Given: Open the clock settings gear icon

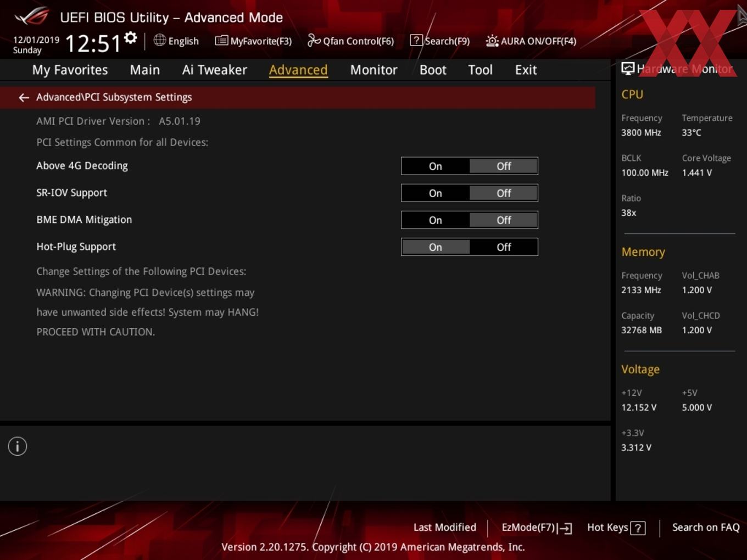Looking at the screenshot, I should tap(130, 38).
